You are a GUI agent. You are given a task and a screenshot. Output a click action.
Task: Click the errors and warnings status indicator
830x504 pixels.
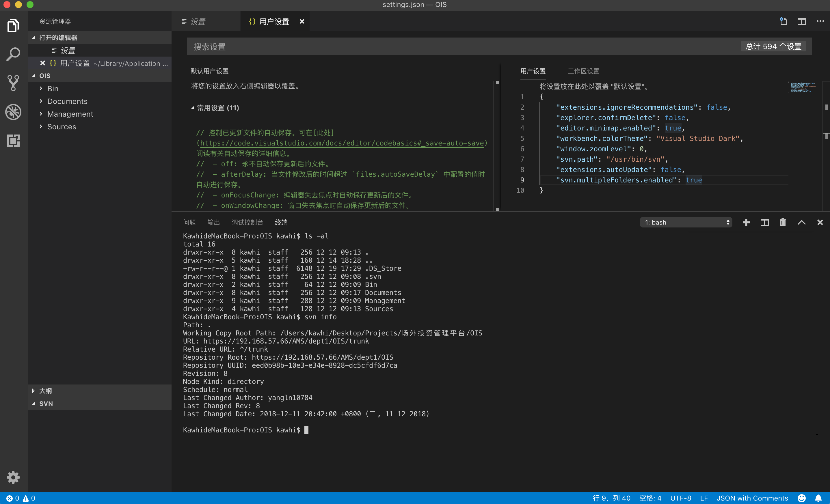(x=21, y=498)
